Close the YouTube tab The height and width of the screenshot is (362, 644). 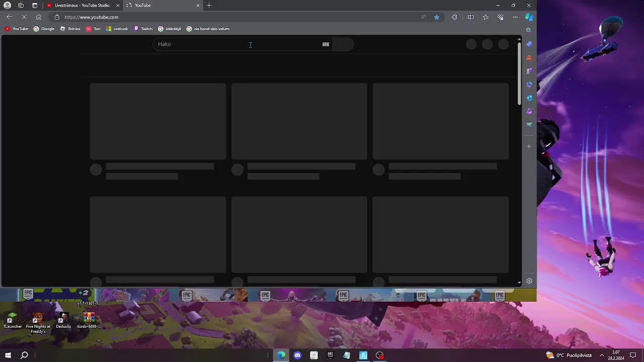(198, 5)
